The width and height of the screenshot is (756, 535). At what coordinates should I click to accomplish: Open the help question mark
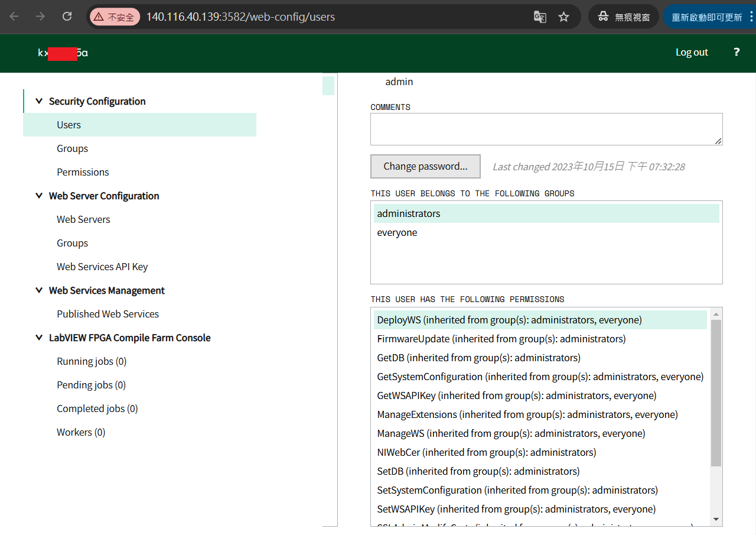tap(737, 52)
